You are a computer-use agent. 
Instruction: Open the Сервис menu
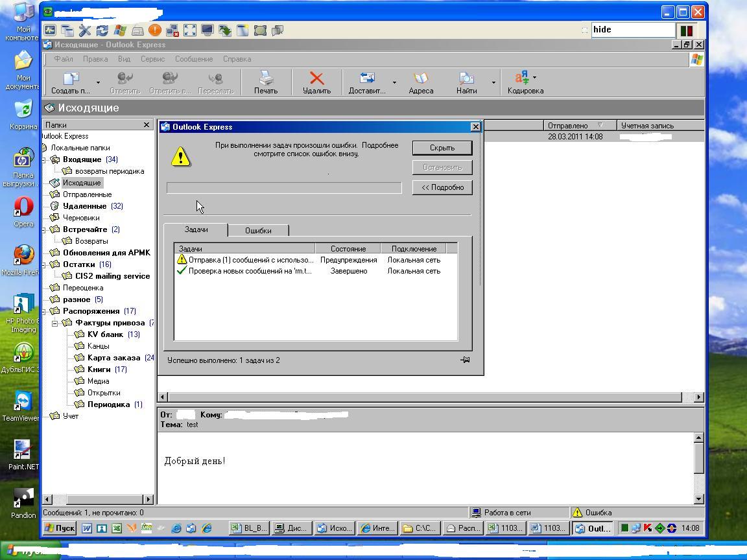click(152, 59)
